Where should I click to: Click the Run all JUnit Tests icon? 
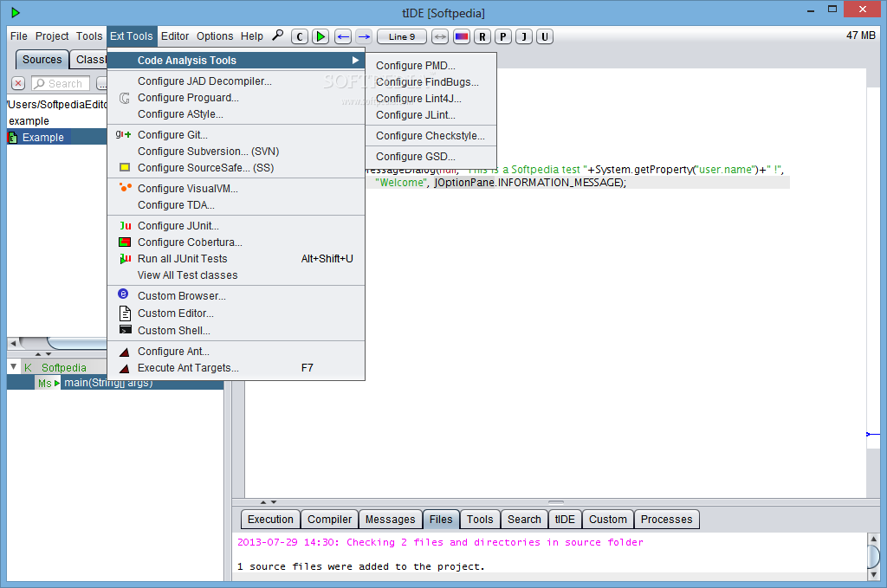(125, 258)
